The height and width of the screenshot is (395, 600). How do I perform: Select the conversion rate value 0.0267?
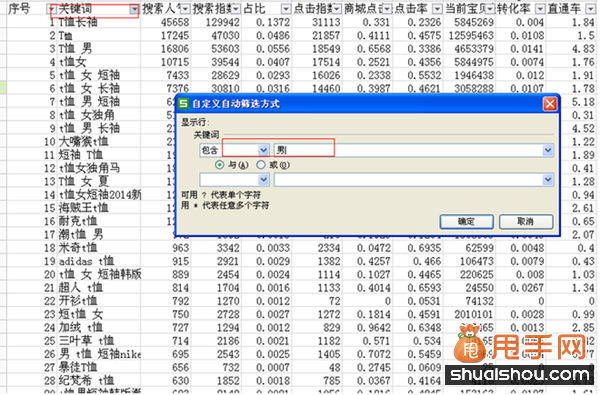527,287
